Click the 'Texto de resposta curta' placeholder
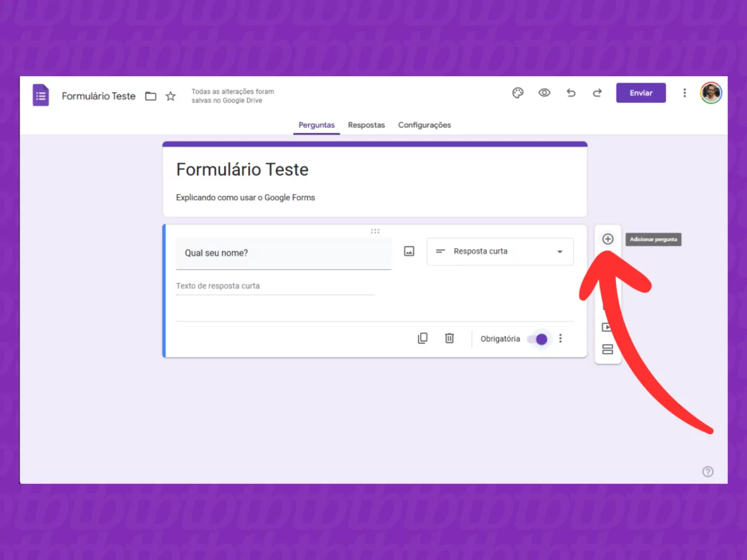747x560 pixels. point(218,286)
